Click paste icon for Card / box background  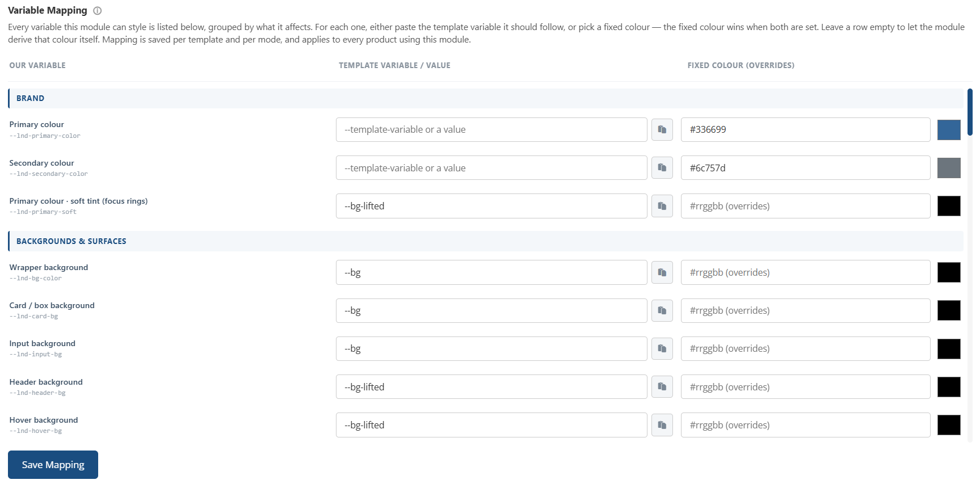(662, 310)
